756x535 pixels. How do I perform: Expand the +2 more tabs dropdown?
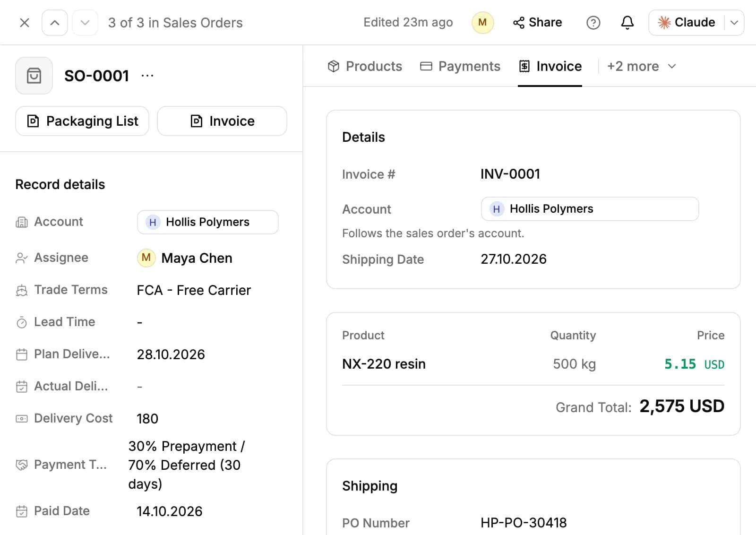tap(641, 66)
